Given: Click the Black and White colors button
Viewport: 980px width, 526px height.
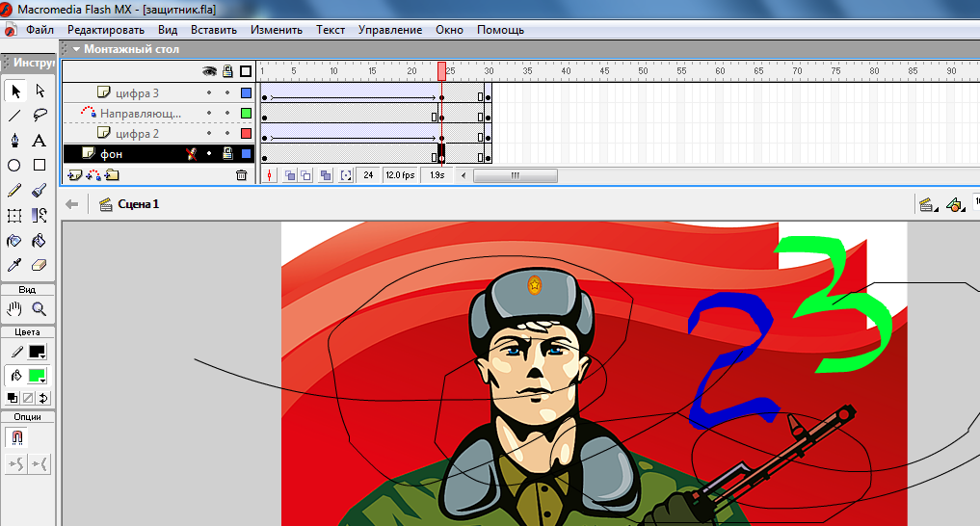Looking at the screenshot, I should 12,398.
